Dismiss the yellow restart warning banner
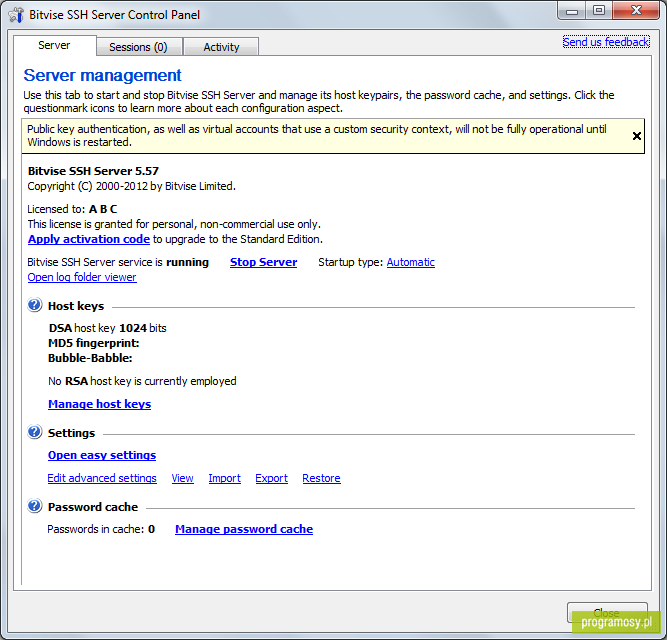This screenshot has width=667, height=640. click(636, 136)
